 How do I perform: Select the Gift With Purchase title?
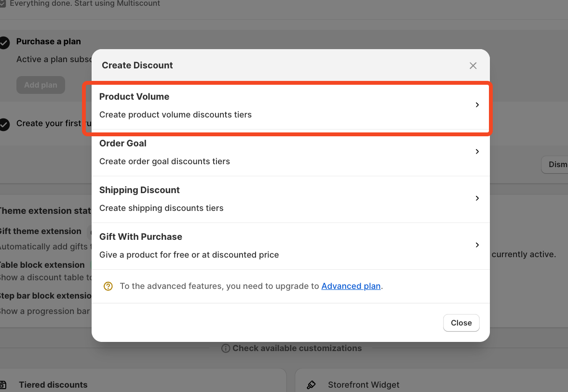coord(141,237)
